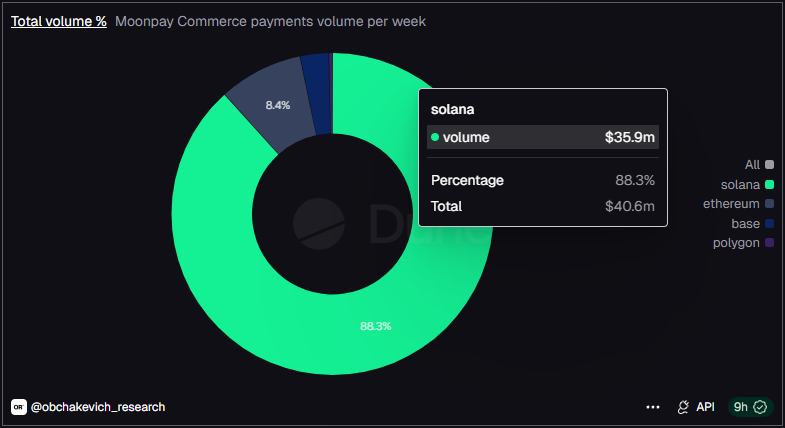Toggle solana series visibility in the legend
This screenshot has height=428, width=785.
click(740, 184)
